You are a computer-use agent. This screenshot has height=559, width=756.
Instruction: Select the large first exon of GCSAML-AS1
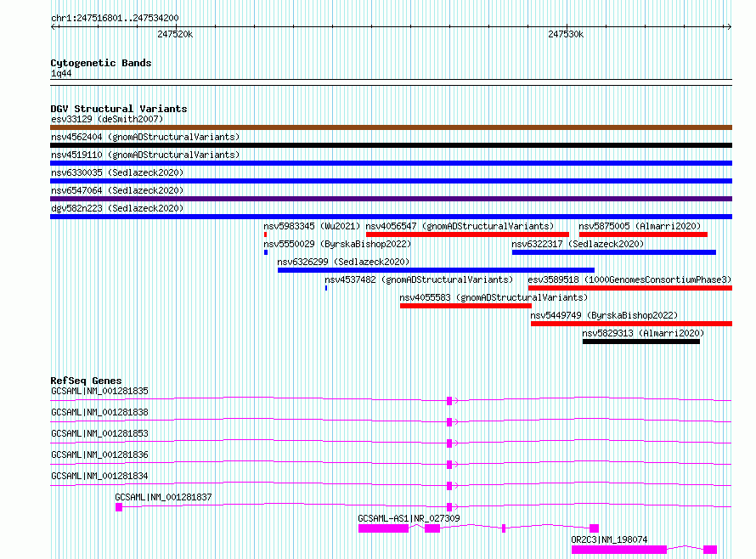click(384, 528)
